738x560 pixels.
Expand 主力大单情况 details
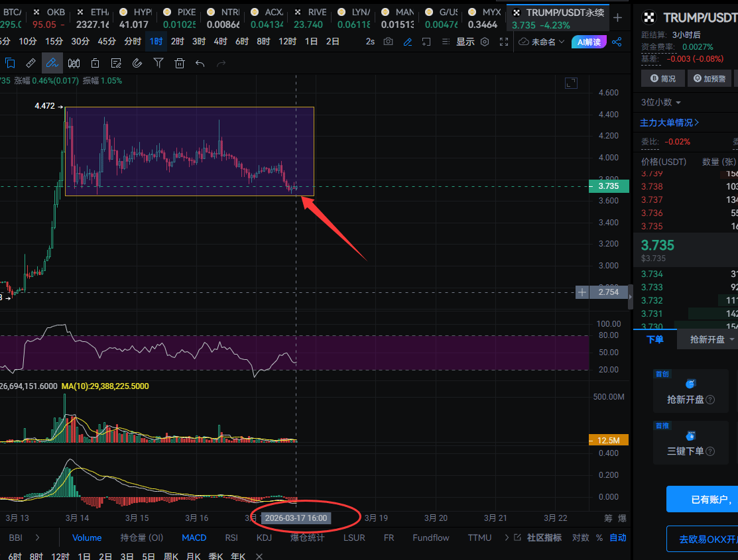(x=669, y=123)
